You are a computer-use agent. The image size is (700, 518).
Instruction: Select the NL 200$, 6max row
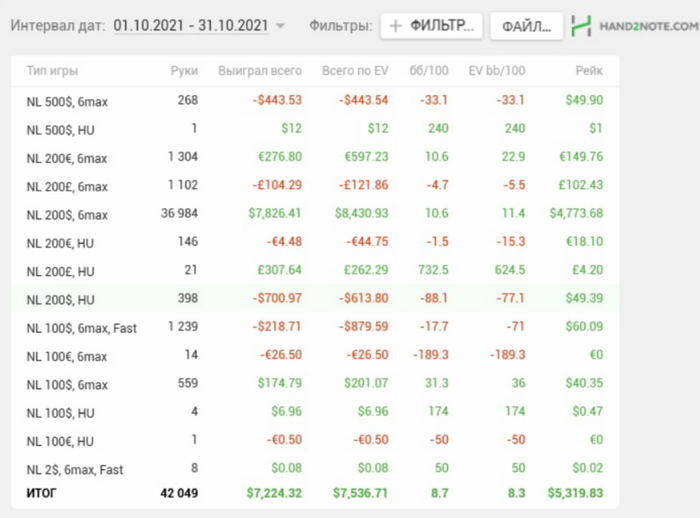tap(315, 213)
